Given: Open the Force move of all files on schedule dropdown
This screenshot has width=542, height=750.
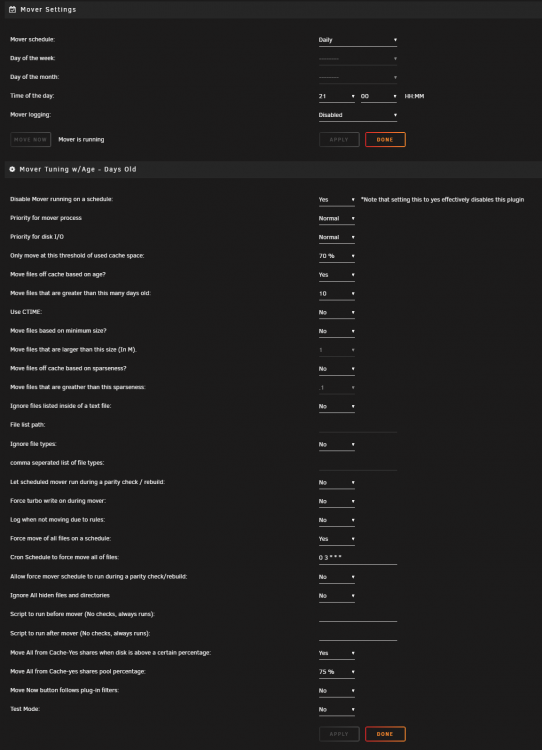Looking at the screenshot, I should pos(337,539).
